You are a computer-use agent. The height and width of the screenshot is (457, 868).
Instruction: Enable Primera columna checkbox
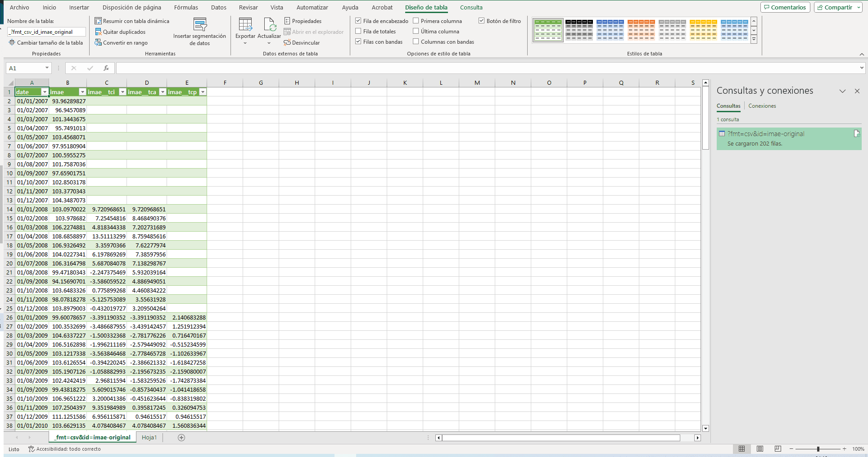[416, 21]
